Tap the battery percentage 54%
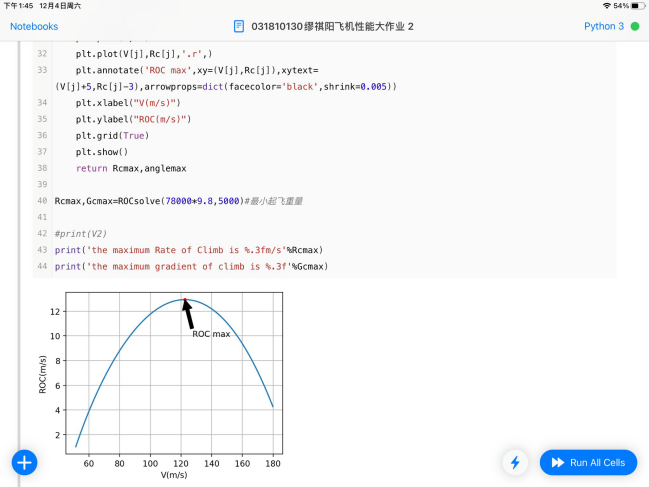This screenshot has height=487, width=649. [621, 6]
